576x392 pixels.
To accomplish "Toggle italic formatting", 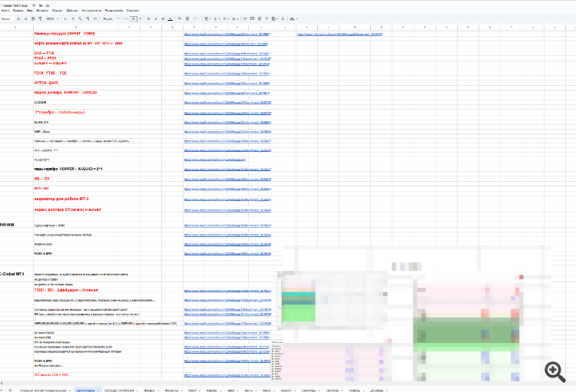I will tap(156, 18).
